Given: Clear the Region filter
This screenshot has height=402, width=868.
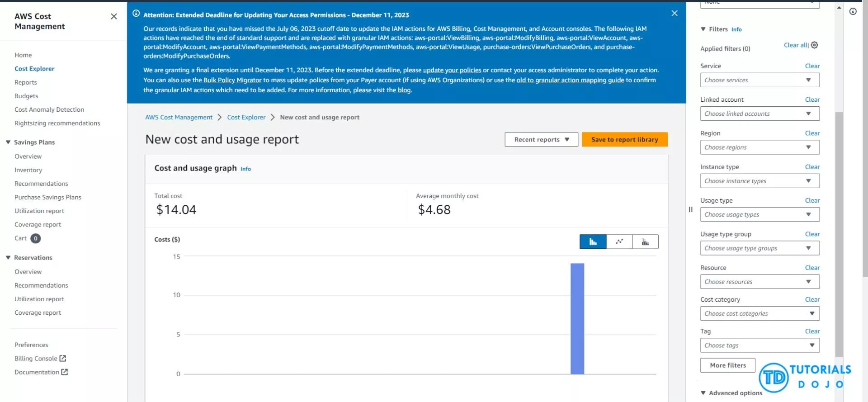Looking at the screenshot, I should [x=812, y=133].
